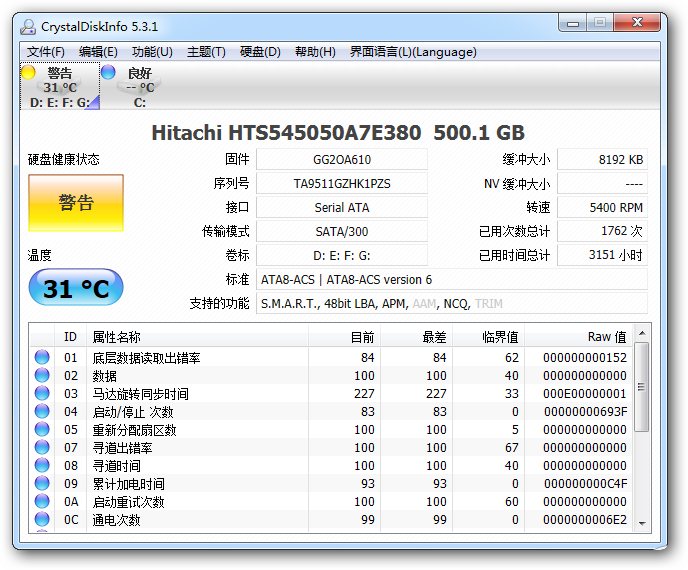This screenshot has height=570, width=688.
Task: Select the 马达旋转同步时间 attribute row
Action: pos(332,393)
